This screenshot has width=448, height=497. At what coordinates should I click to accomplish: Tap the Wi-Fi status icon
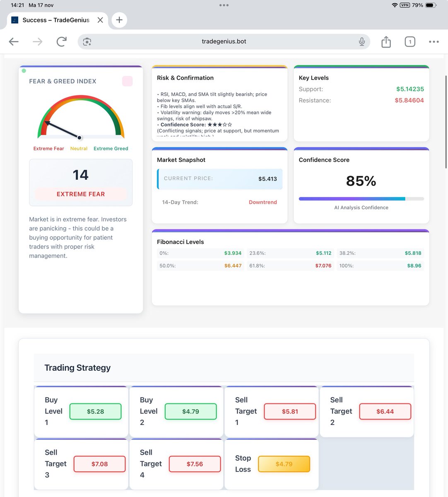click(394, 5)
